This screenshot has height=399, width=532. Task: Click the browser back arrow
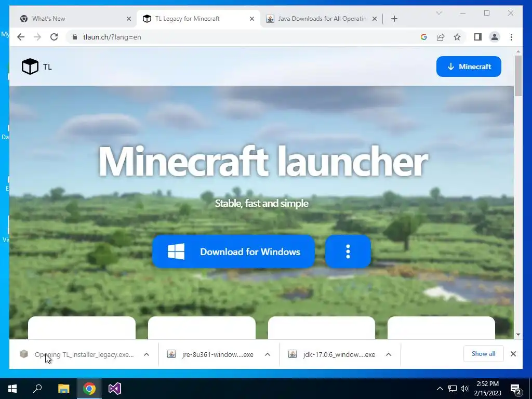21,37
